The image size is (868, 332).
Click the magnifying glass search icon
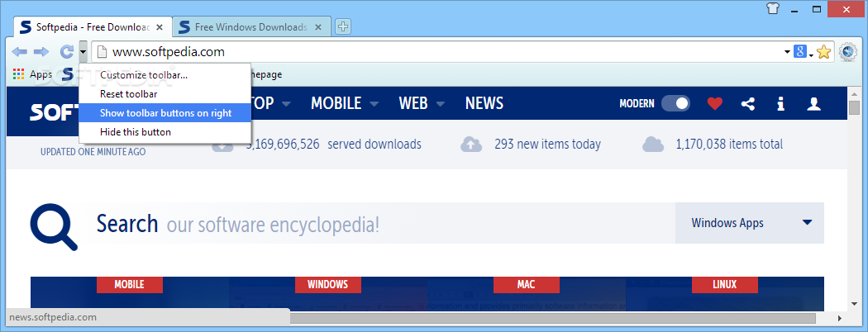[54, 226]
